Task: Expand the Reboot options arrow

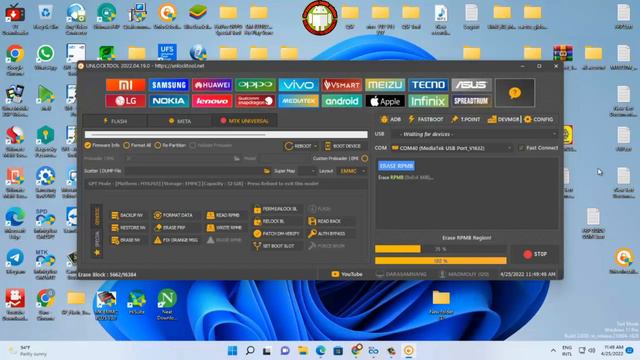Action: [316, 146]
